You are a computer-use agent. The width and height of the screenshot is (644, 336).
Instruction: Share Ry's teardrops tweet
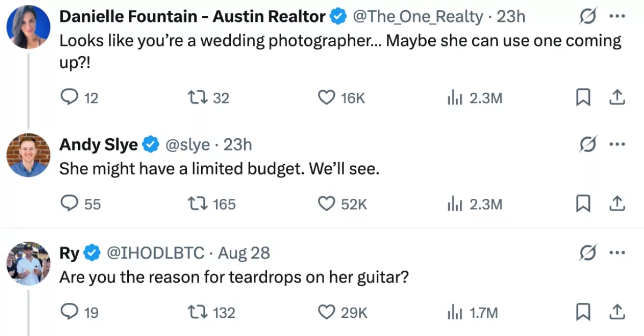click(x=617, y=312)
